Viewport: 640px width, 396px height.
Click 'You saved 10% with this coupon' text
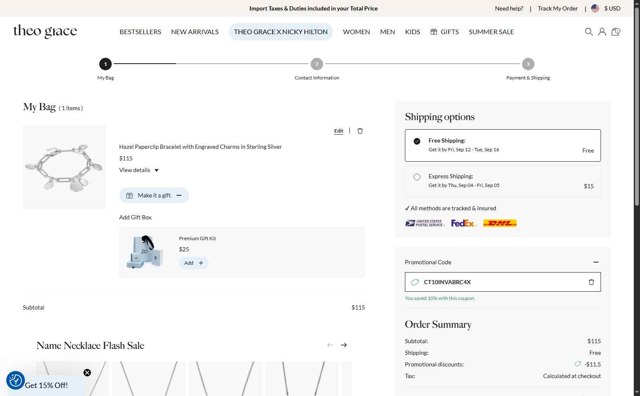click(x=440, y=298)
